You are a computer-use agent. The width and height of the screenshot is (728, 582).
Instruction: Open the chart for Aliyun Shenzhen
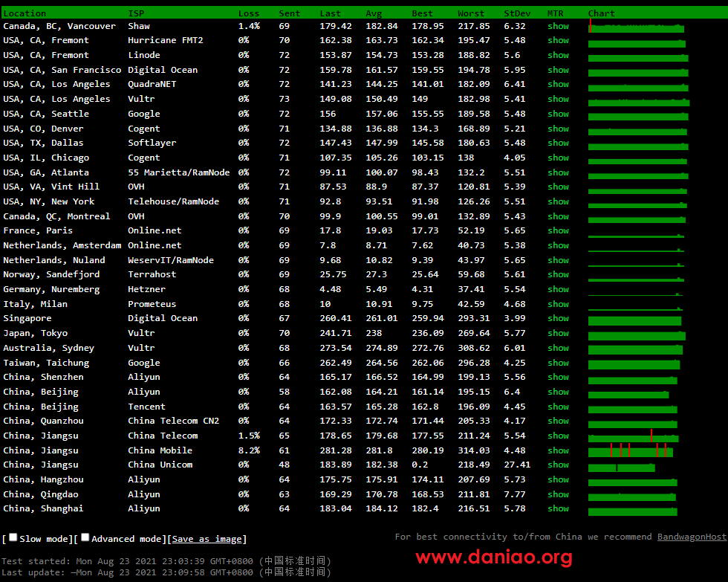point(633,381)
